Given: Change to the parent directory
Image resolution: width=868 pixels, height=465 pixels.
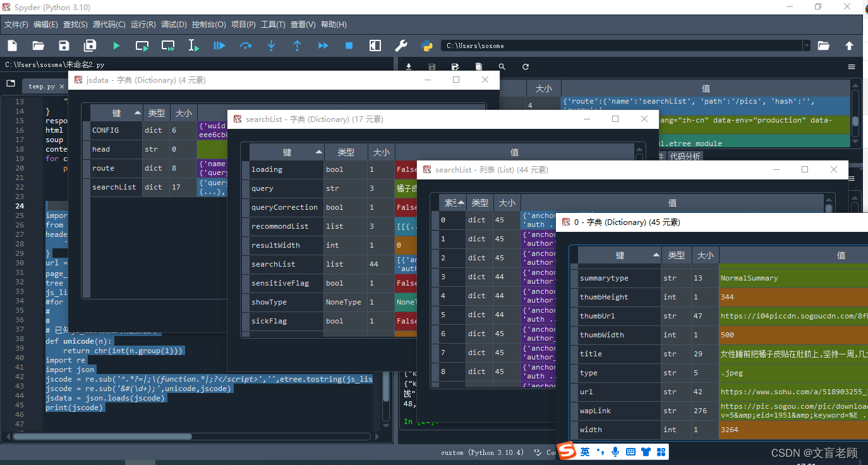Looking at the screenshot, I should coord(849,45).
